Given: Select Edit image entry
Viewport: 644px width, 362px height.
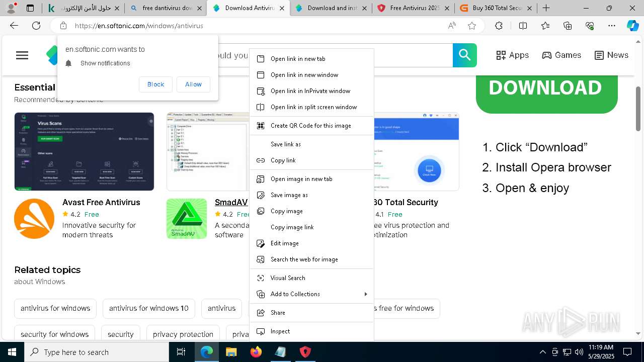Looking at the screenshot, I should (x=312, y=243).
